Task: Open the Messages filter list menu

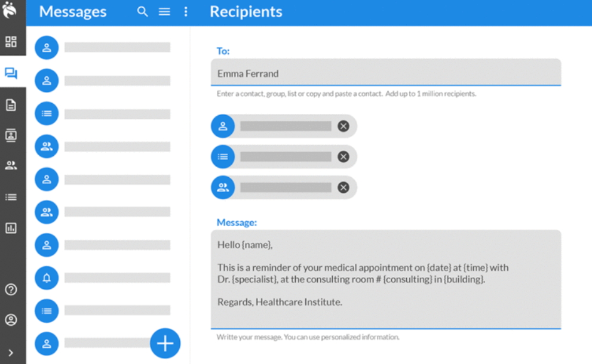Action: point(164,12)
